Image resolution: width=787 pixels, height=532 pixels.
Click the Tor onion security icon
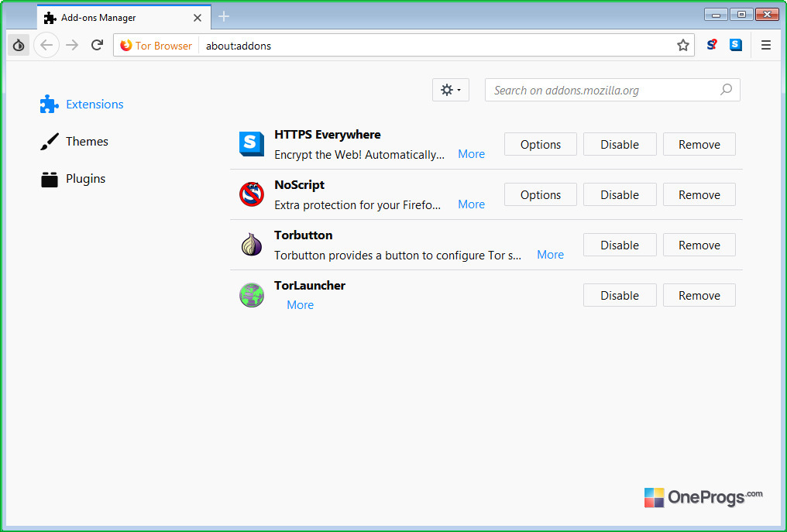19,45
